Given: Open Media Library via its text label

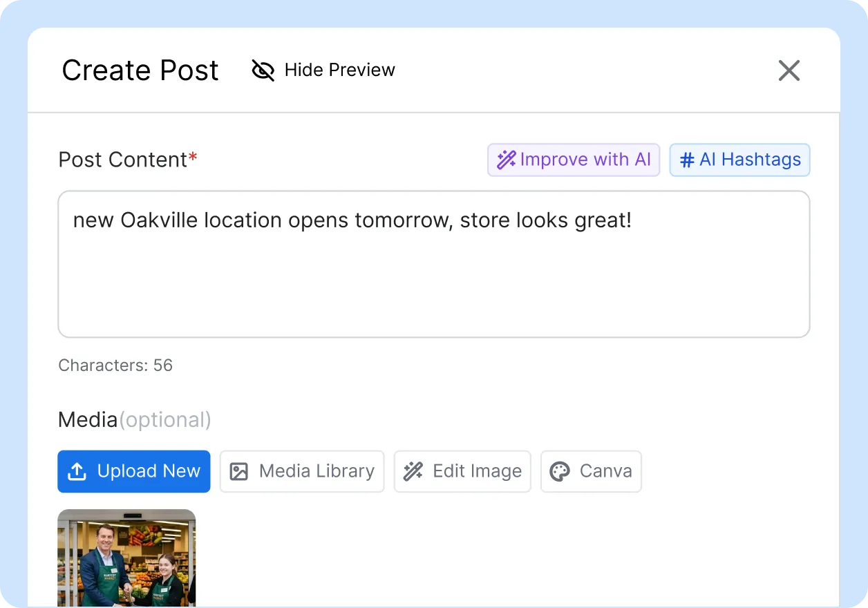Looking at the screenshot, I should pyautogui.click(x=317, y=471).
